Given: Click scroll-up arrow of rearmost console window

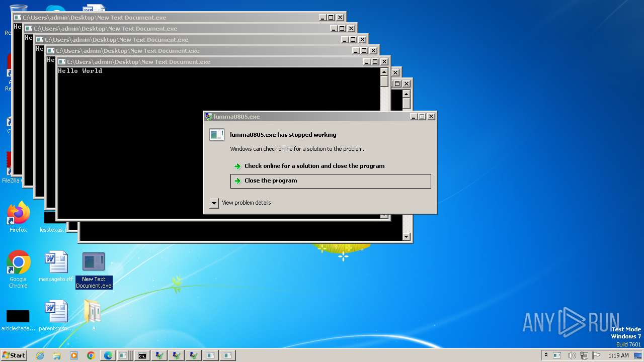Looking at the screenshot, I should [407, 94].
